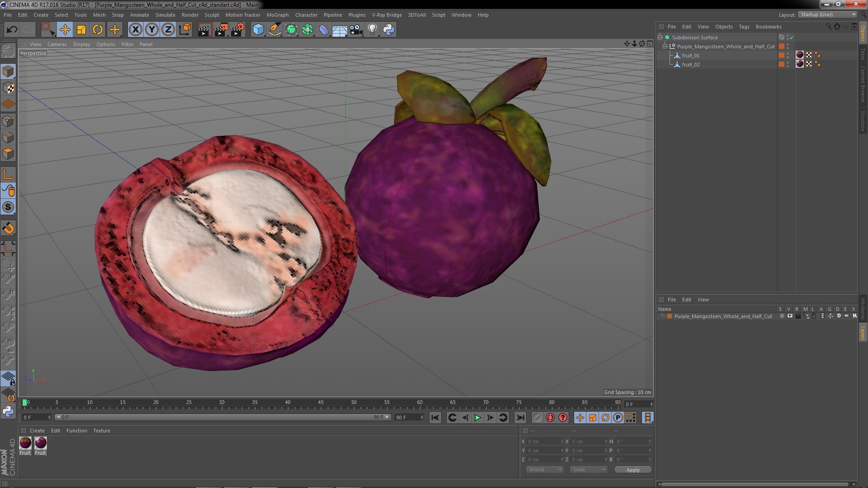Toggle Subdivision Surface enable checkmark
This screenshot has height=488, width=868.
coord(792,38)
